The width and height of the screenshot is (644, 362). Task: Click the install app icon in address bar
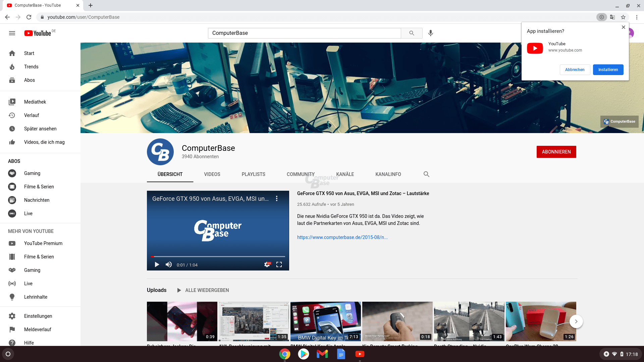602,17
